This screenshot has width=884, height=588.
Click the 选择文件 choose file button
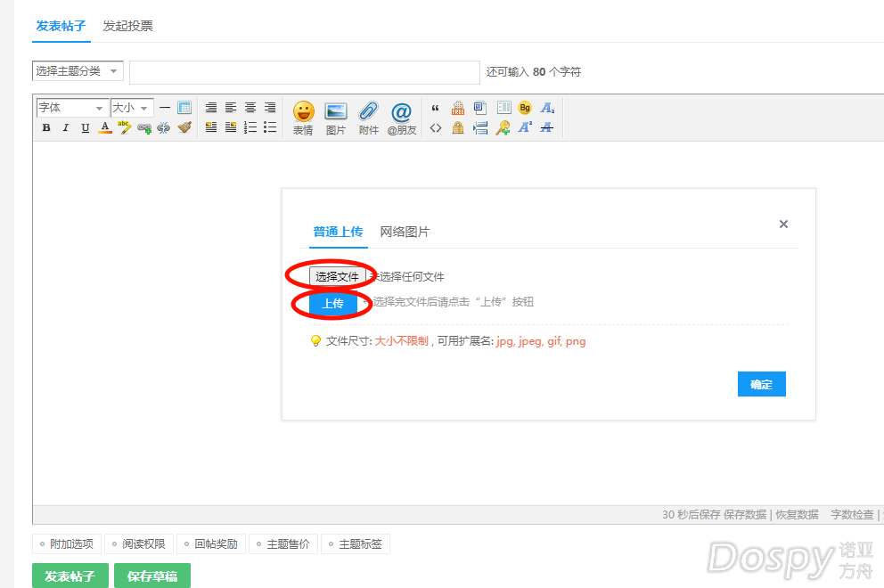(337, 277)
